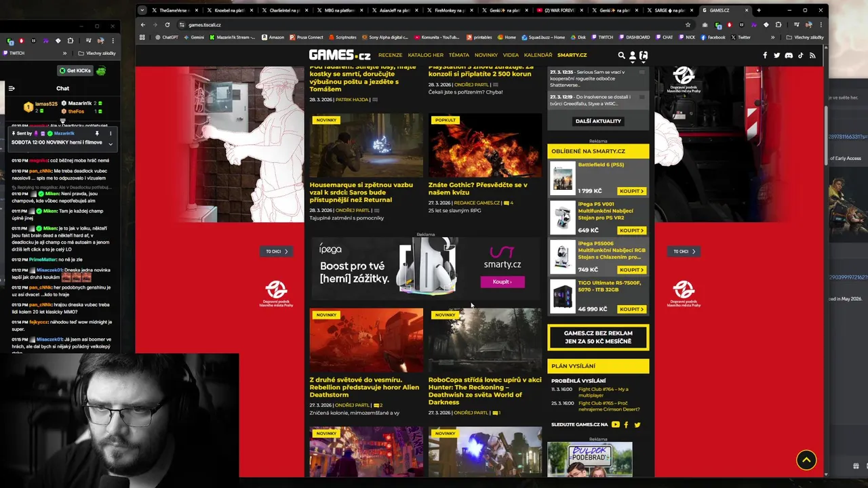
Task: Open GAMES.cz Discord icon in header
Action: pos(789,56)
